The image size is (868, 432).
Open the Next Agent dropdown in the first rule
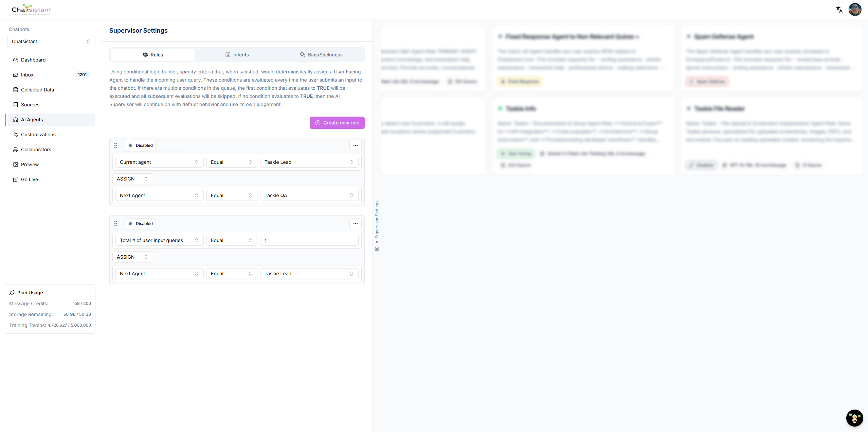(159, 195)
